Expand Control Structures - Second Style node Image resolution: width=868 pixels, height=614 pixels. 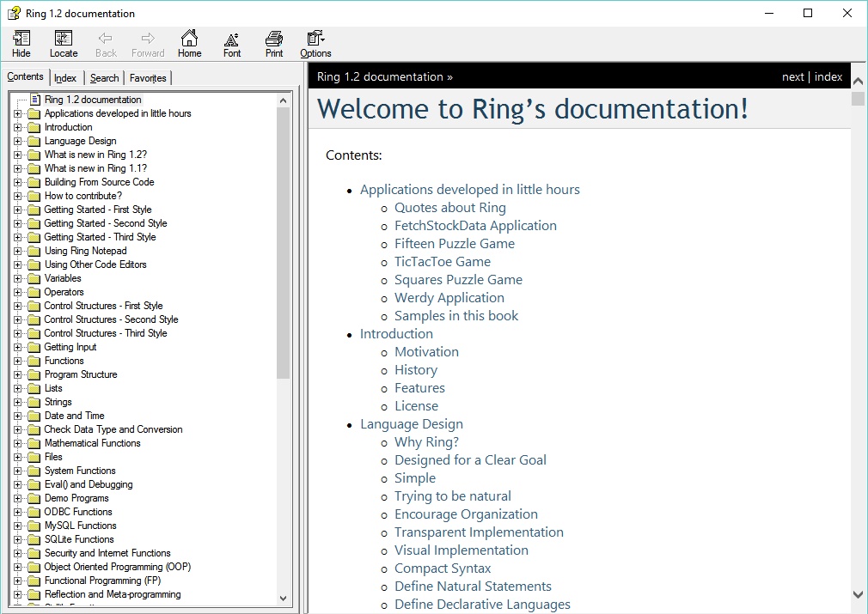point(18,319)
